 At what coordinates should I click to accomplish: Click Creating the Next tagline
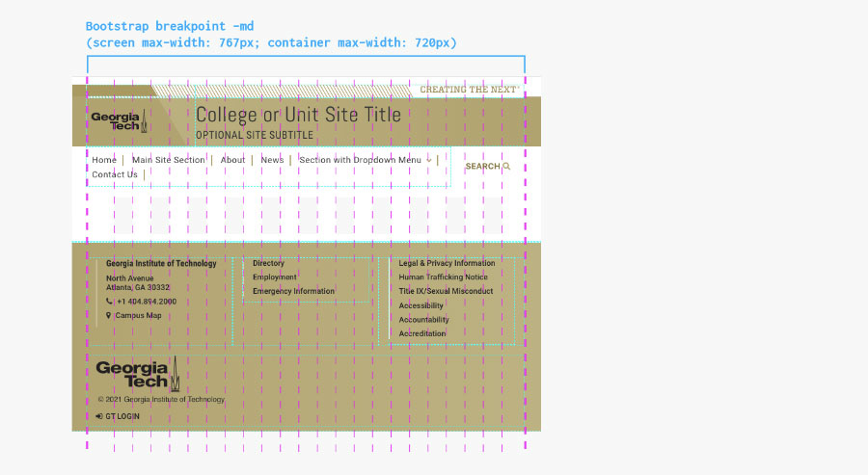(x=468, y=90)
